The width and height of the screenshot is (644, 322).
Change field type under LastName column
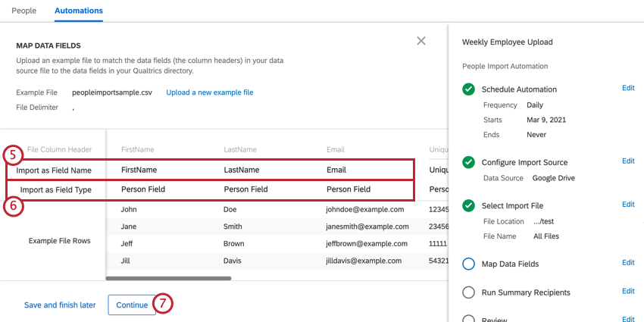coord(245,189)
